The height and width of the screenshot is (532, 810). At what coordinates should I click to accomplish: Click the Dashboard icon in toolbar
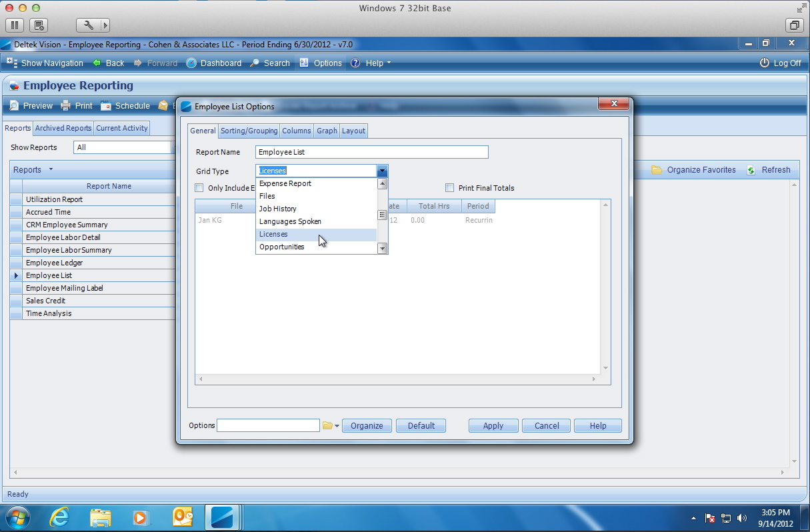click(x=191, y=63)
